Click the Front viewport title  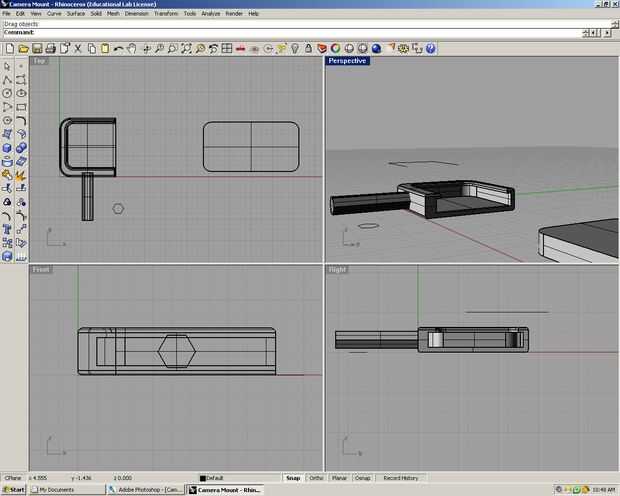[x=41, y=269]
